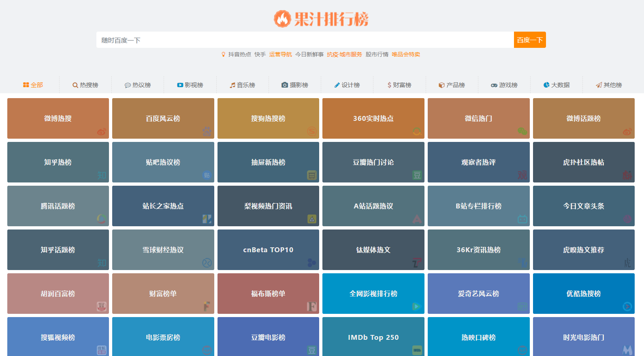The height and width of the screenshot is (356, 644).
Task: Open the 今日文章头条 card
Action: point(584,206)
